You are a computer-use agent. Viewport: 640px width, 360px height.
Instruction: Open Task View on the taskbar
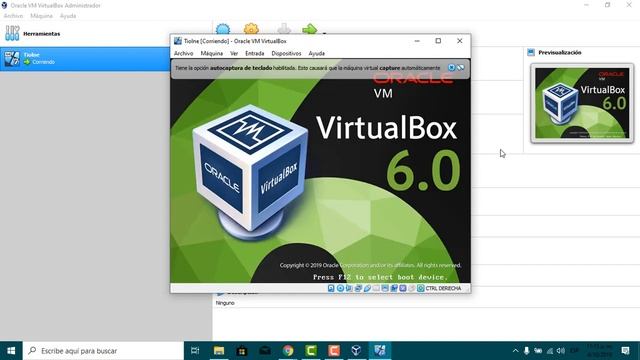coord(195,351)
